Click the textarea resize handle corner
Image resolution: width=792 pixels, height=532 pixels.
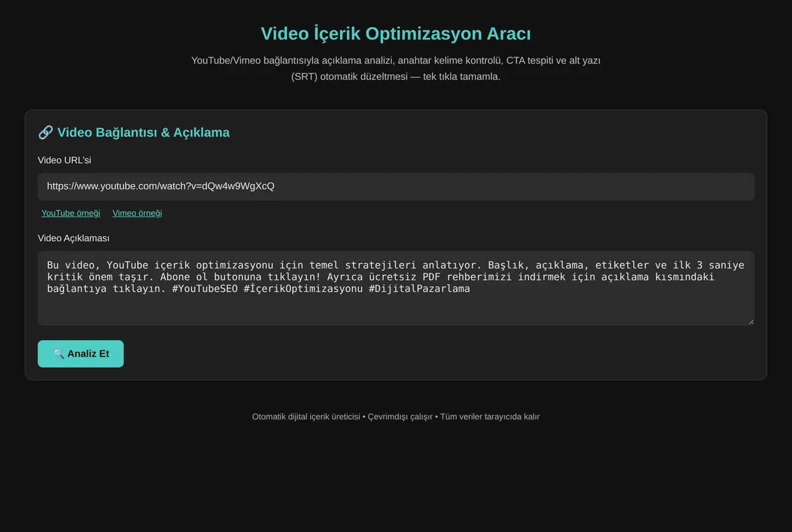click(x=750, y=321)
